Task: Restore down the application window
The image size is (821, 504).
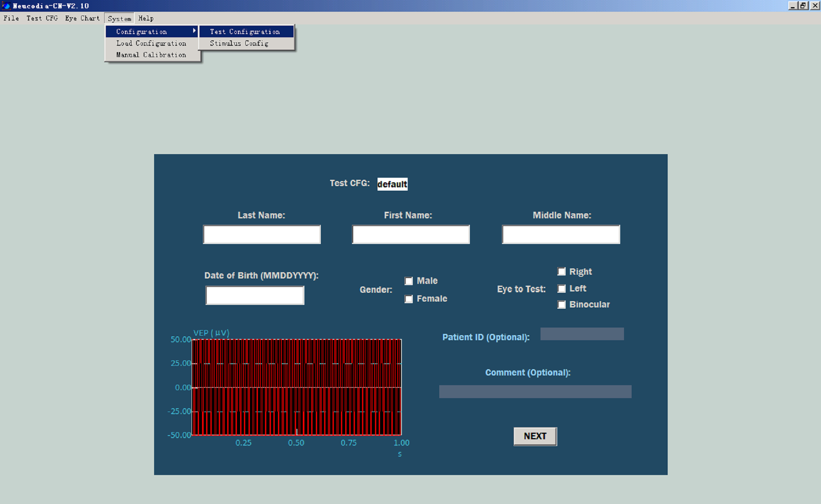Action: 803,6
